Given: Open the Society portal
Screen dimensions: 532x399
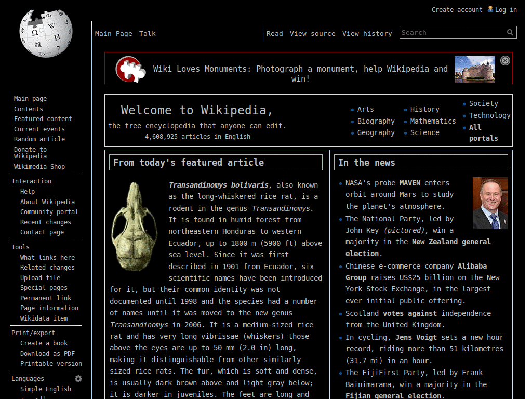Looking at the screenshot, I should [x=484, y=103].
